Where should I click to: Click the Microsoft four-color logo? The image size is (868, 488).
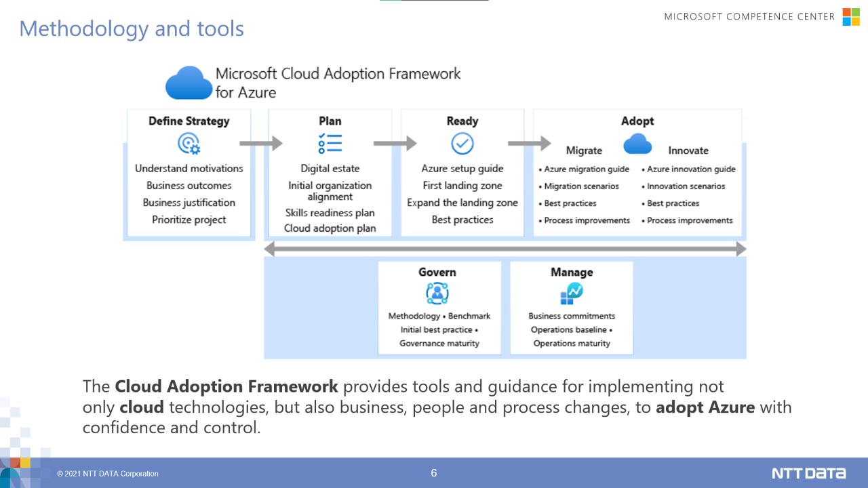(851, 17)
